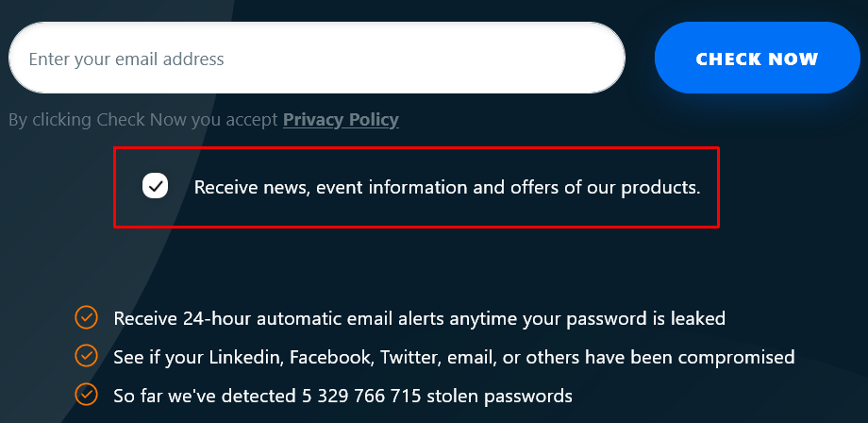Screen dimensions: 868x423
Task: Click the 'have been compromised' text
Action: click(701, 357)
